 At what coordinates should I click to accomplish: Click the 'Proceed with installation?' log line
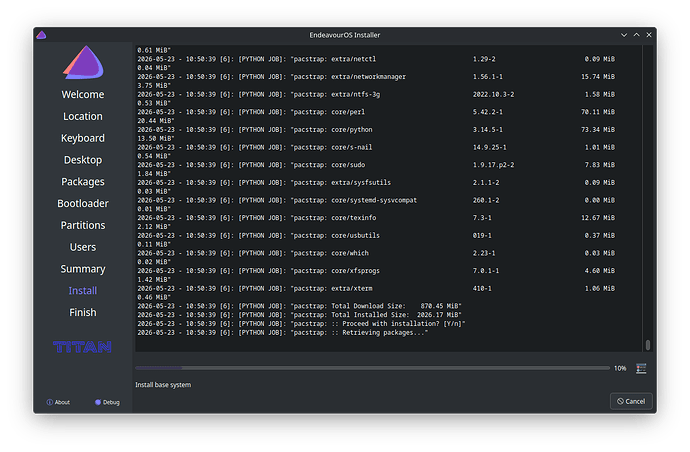(x=301, y=323)
